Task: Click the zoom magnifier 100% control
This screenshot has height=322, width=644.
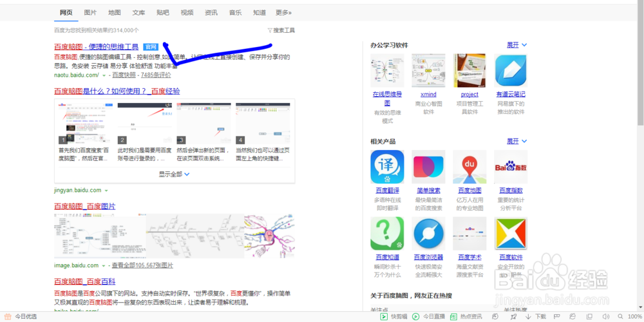Action: [x=629, y=316]
